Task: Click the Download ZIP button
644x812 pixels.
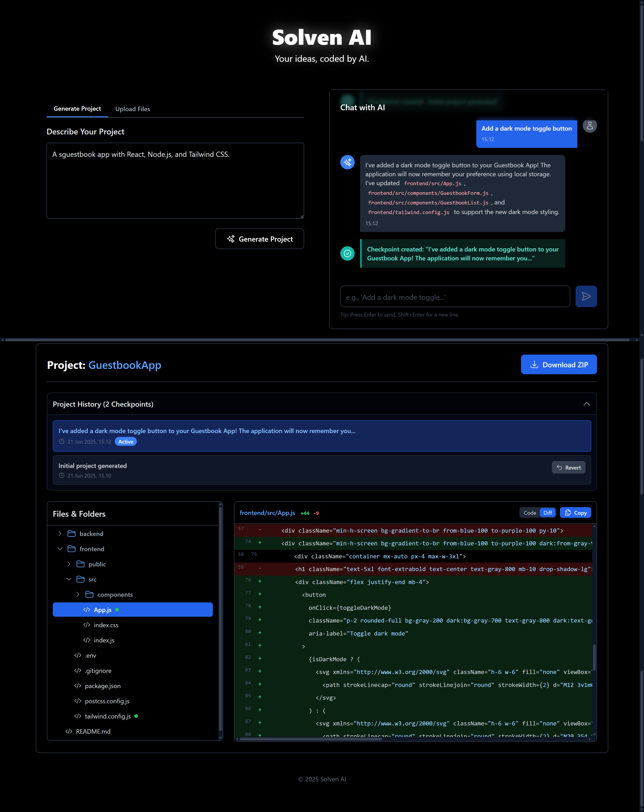Action: pos(559,365)
